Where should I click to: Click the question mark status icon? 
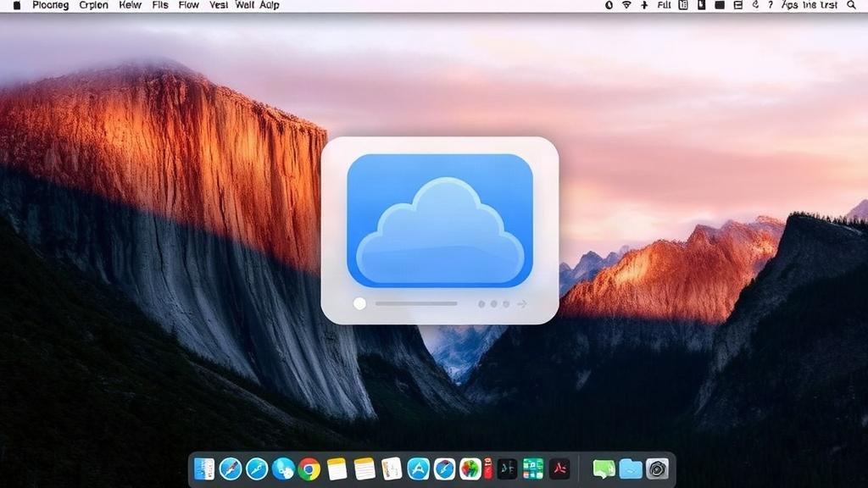(x=771, y=5)
